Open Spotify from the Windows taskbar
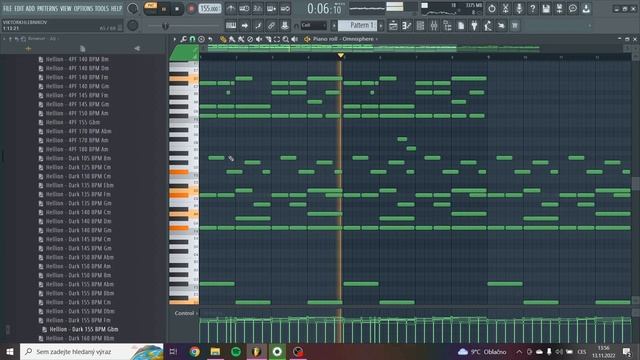This screenshot has height=360, width=640. click(x=236, y=352)
